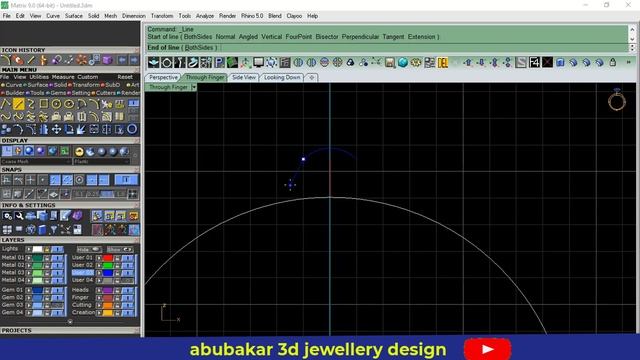640x360 pixels.
Task: Click the Group objects icon
Action: pyautogui.click(x=5, y=129)
